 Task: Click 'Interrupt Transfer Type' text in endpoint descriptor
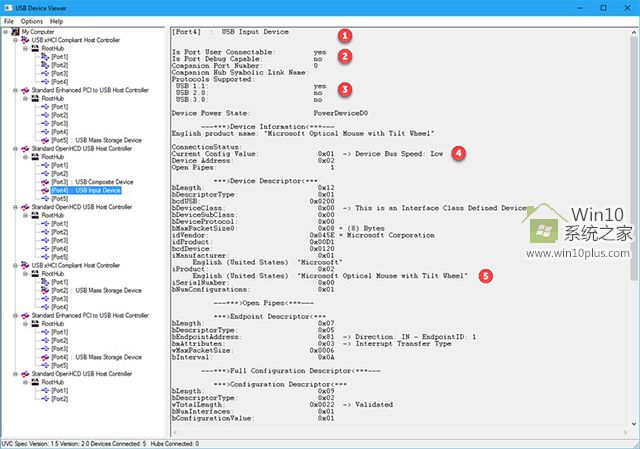tap(403, 344)
